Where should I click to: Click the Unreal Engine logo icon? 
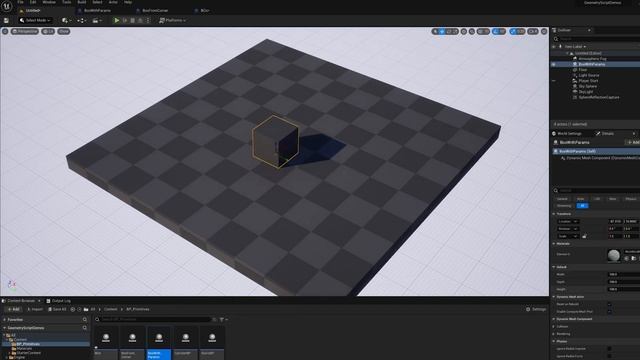7,6
